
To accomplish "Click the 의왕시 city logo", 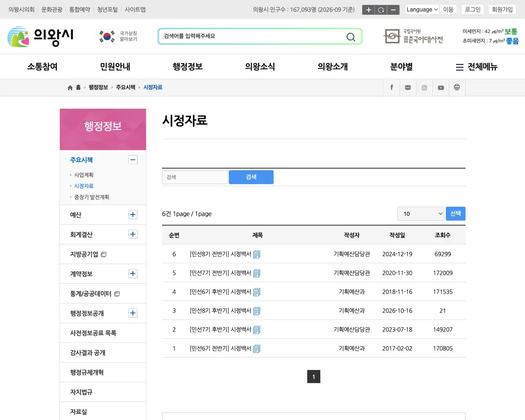I will (x=40, y=37).
